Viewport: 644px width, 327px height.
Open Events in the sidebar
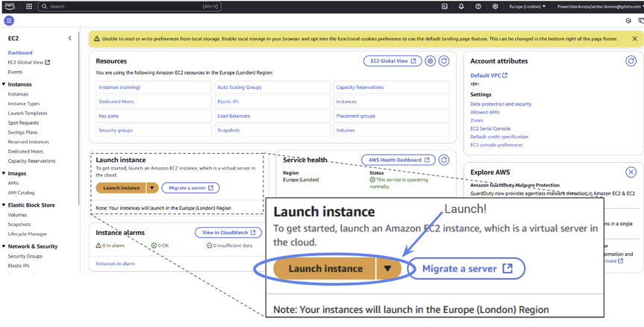point(15,72)
